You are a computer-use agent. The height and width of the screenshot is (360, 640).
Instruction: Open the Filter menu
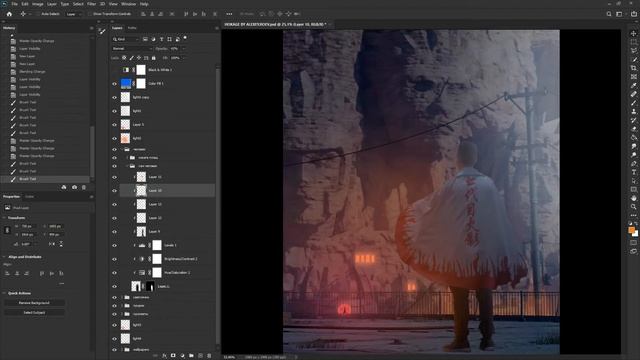tap(91, 4)
